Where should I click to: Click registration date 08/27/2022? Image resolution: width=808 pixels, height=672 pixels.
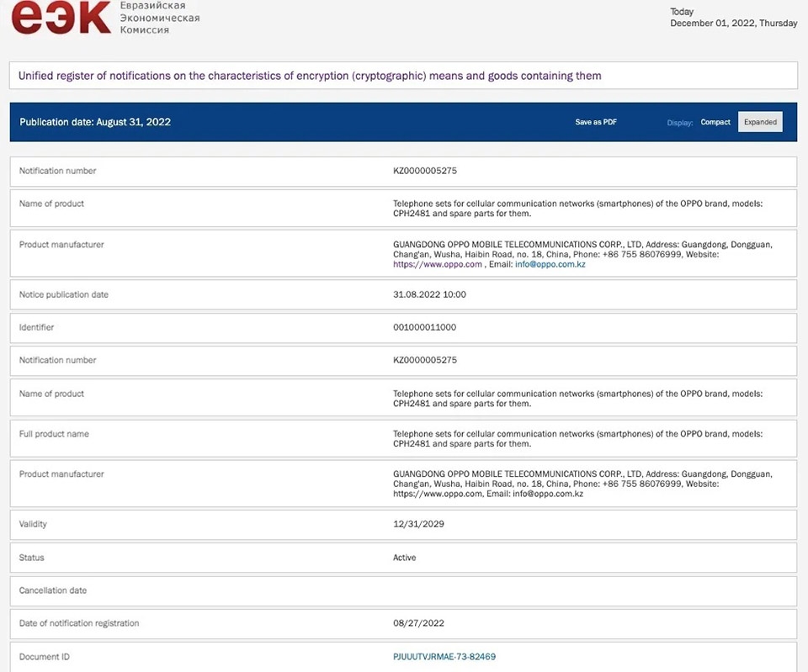coord(418,623)
